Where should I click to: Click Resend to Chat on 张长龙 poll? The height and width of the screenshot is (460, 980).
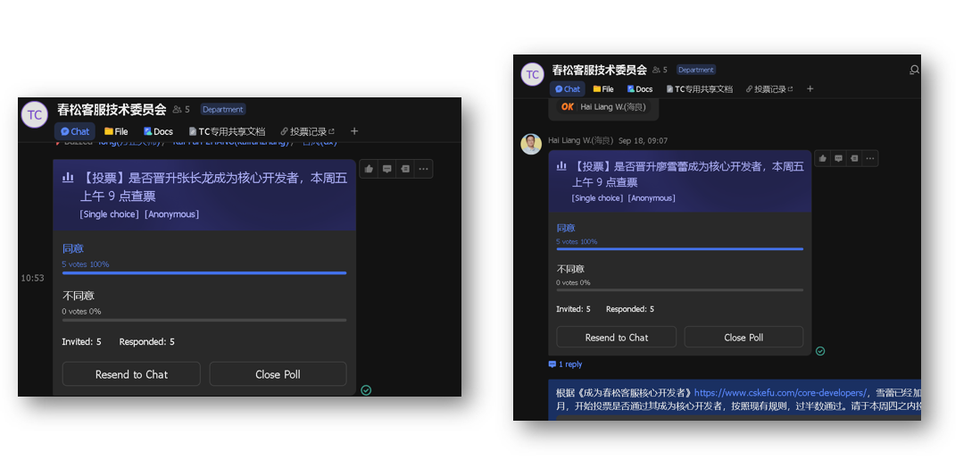131,374
